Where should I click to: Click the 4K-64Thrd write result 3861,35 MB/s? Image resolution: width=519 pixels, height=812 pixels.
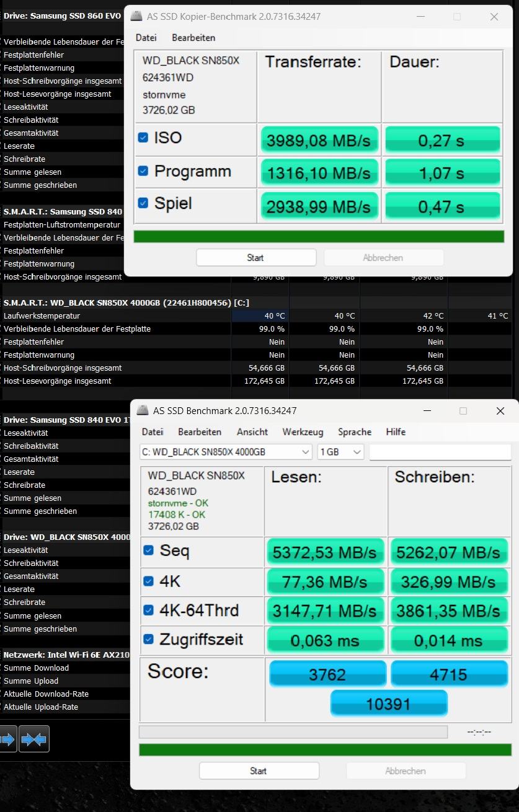pos(448,611)
